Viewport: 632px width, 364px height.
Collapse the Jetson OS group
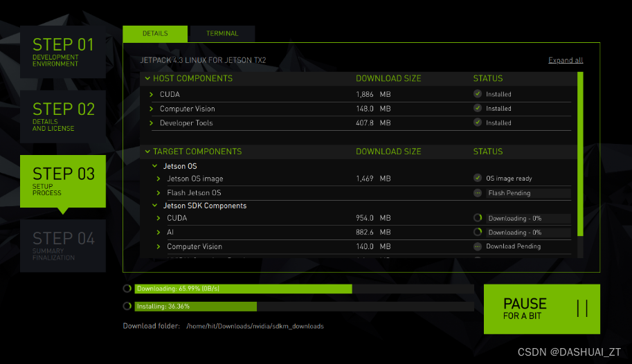pyautogui.click(x=155, y=166)
